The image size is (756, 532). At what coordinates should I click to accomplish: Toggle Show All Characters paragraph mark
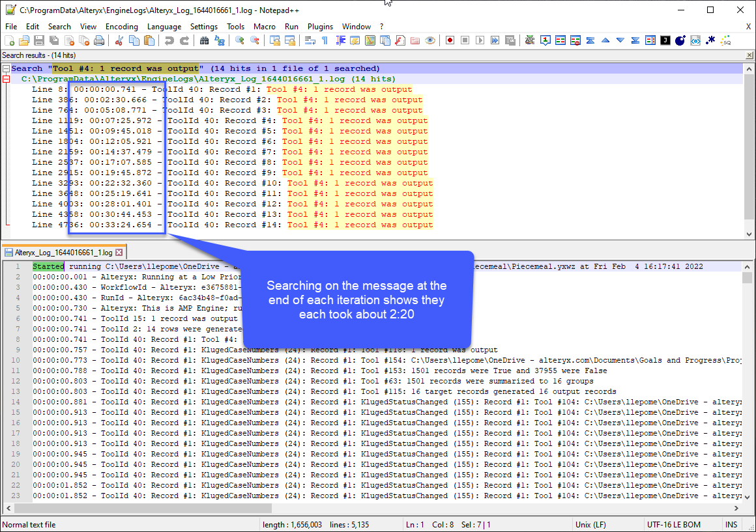(325, 40)
